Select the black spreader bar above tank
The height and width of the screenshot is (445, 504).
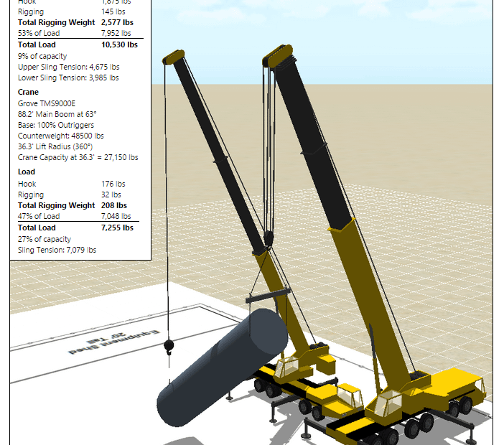(x=268, y=294)
